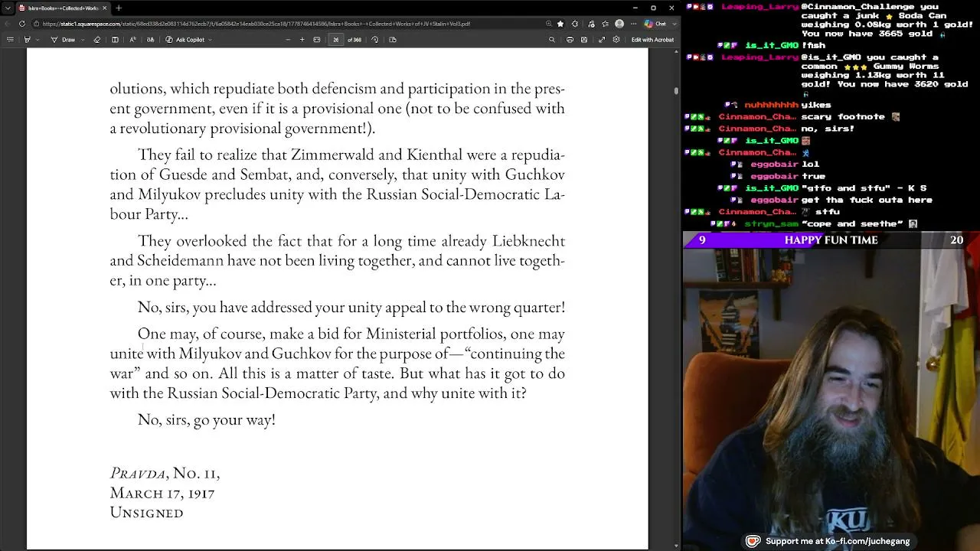The height and width of the screenshot is (551, 980).
Task: Switch to the Iskra Books Collected Works tab
Action: (61, 8)
